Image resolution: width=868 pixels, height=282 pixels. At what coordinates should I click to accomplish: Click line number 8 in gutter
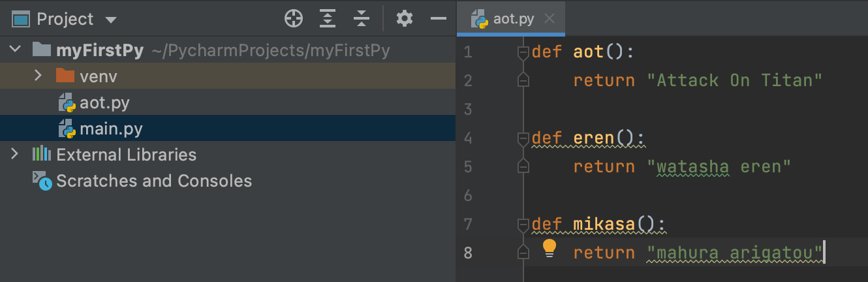(468, 253)
